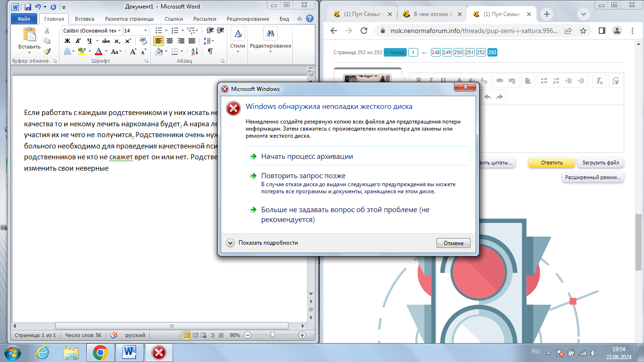Open Internet Explorer from the taskbar

point(42,352)
